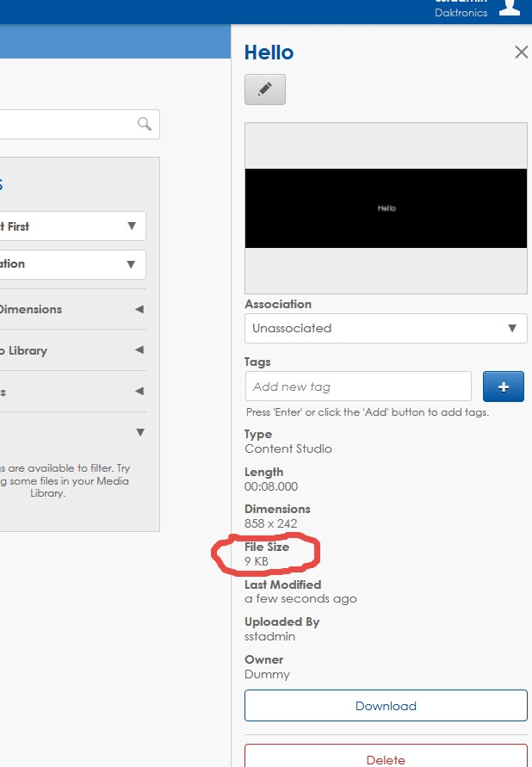Click the Download button
The image size is (532, 767).
(386, 706)
